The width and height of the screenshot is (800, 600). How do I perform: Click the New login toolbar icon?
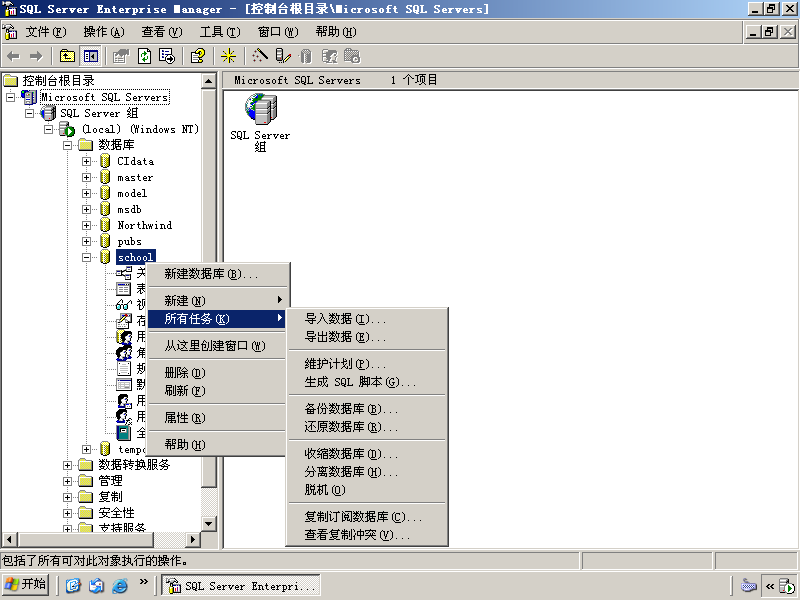click(330, 56)
